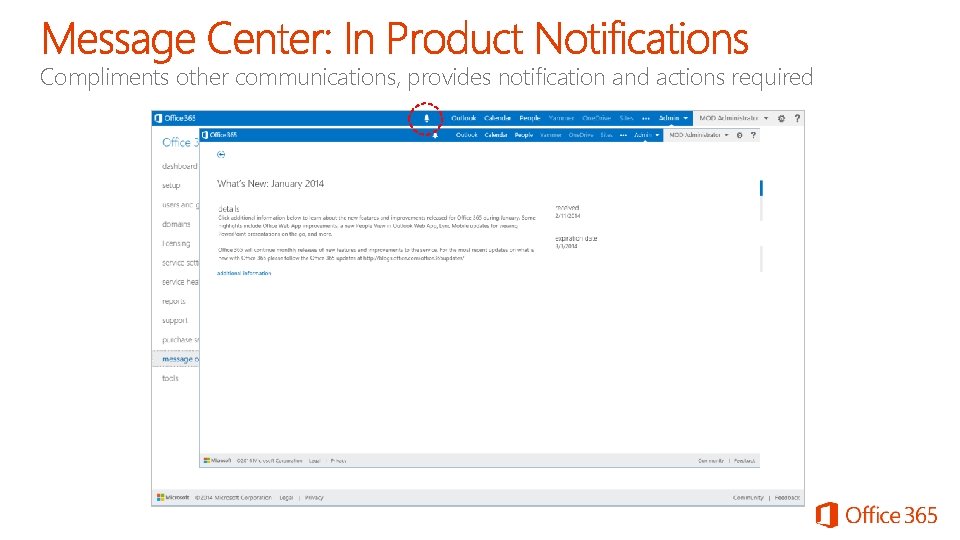Screen dimensions: 960x540
Task: Click the blue scrollbar thumb in front window
Action: (761, 188)
